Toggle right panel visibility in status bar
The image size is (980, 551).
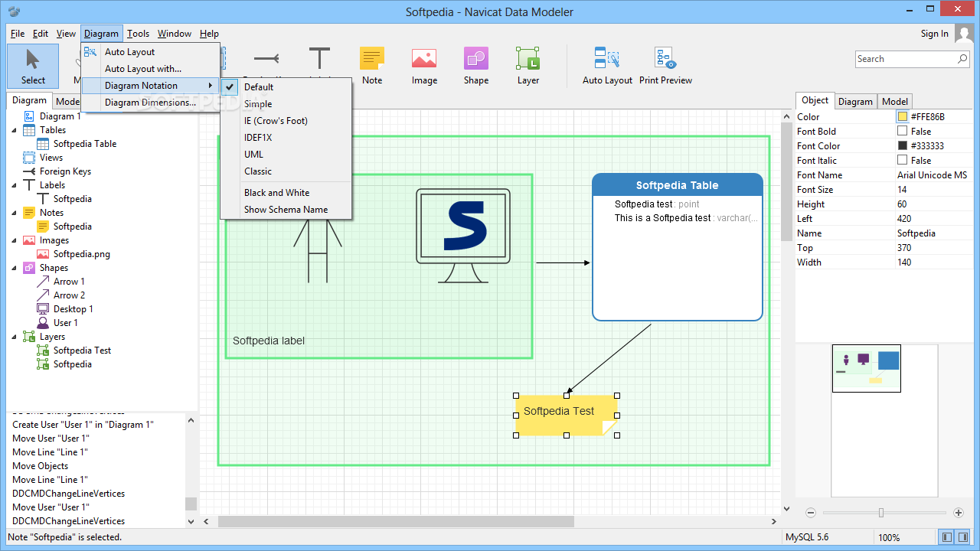click(x=964, y=537)
